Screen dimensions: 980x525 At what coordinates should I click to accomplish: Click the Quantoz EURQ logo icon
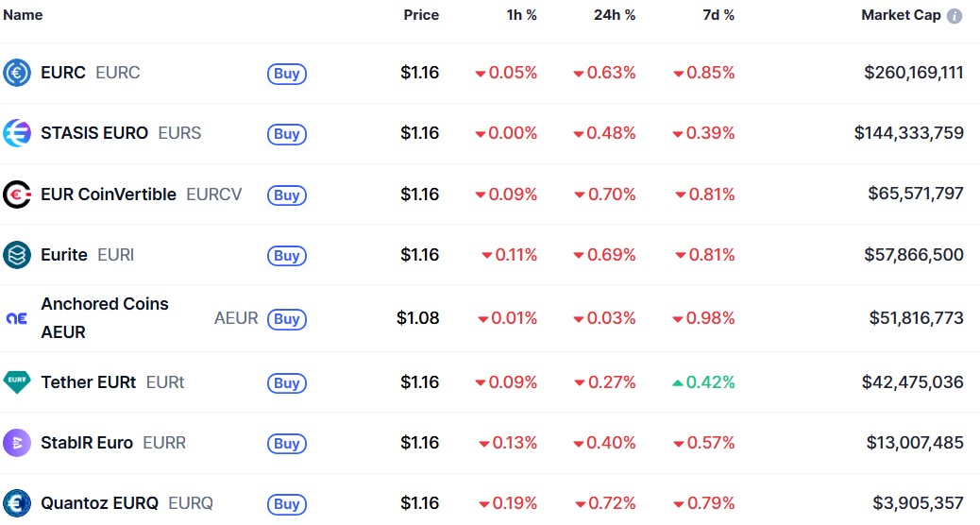pyautogui.click(x=17, y=503)
